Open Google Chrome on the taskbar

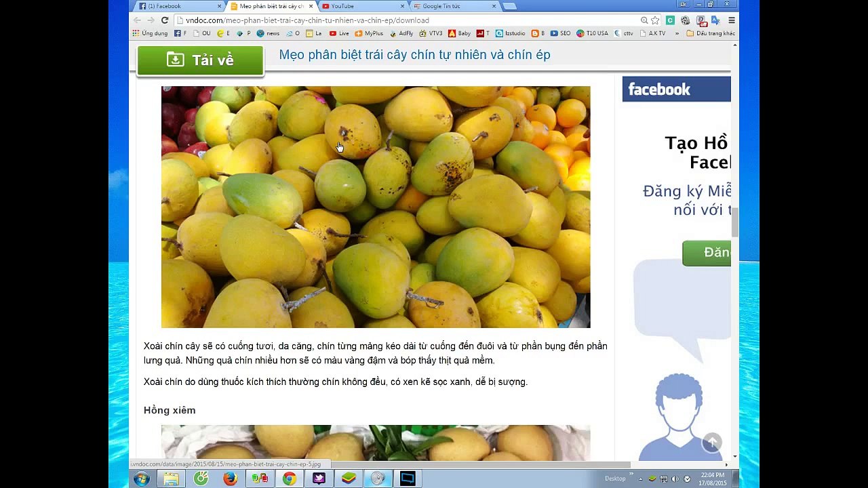[x=290, y=479]
